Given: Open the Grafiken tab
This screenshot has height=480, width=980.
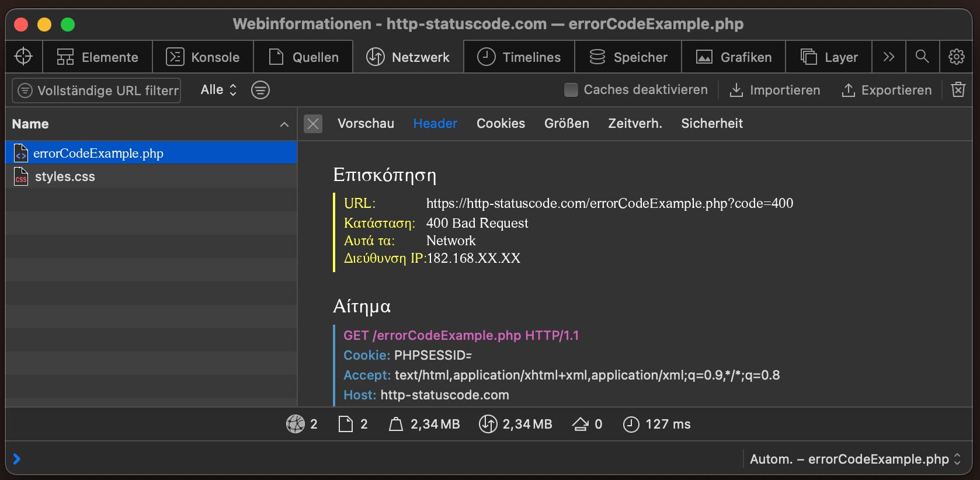Looking at the screenshot, I should pos(734,57).
